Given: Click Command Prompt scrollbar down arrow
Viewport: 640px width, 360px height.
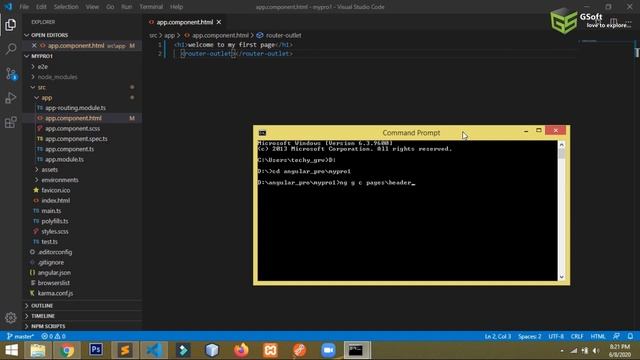Looking at the screenshot, I should tap(562, 277).
